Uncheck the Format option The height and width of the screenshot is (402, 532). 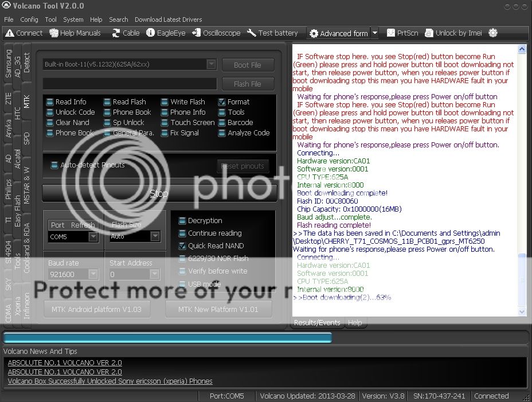[x=222, y=102]
